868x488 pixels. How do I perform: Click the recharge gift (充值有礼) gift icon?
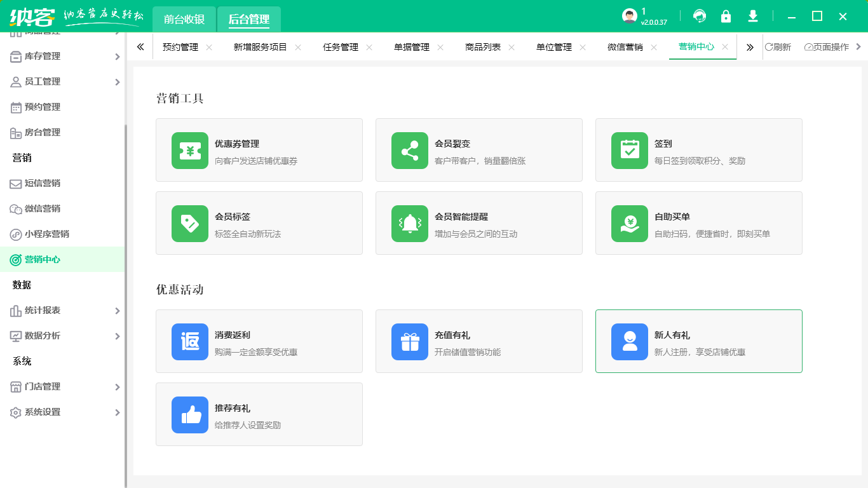tap(410, 342)
